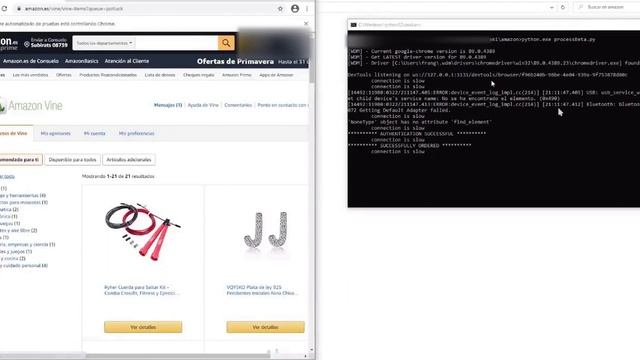Click the Chrome reload page icon
Image resolution: width=640 pixels, height=360 pixels.
[x=4, y=9]
